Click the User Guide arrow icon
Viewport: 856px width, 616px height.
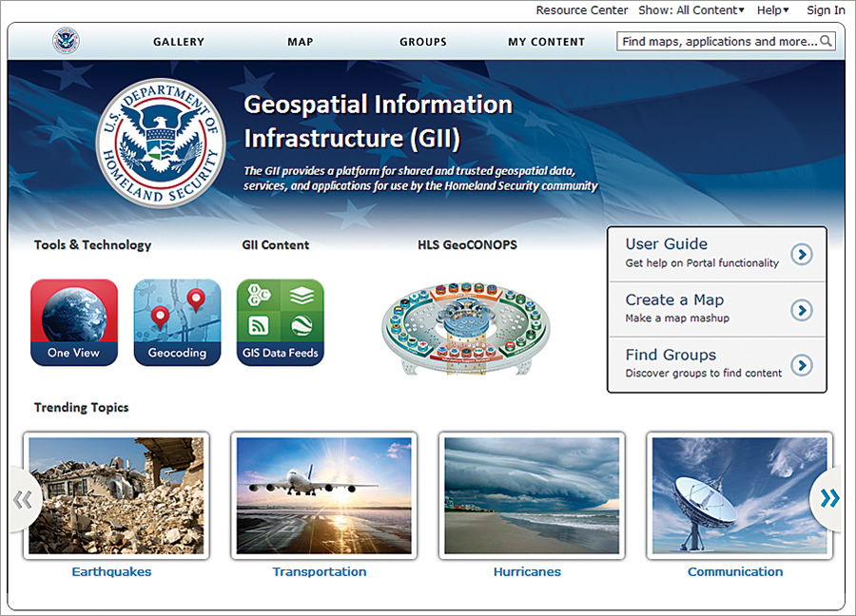click(802, 254)
